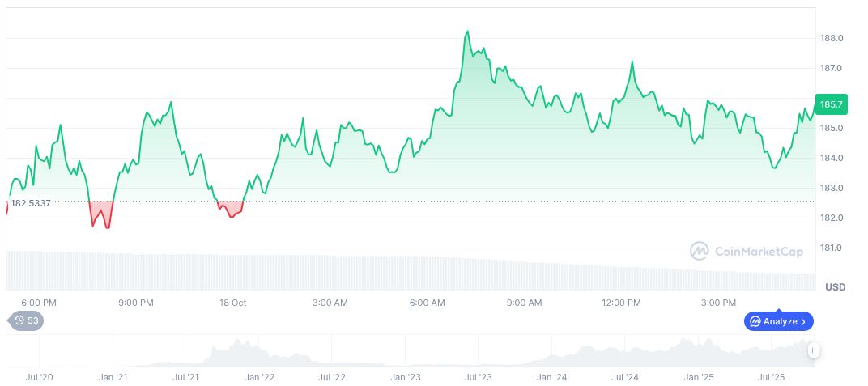
Task: Select Jan '21 on mini timeline
Action: (113, 377)
